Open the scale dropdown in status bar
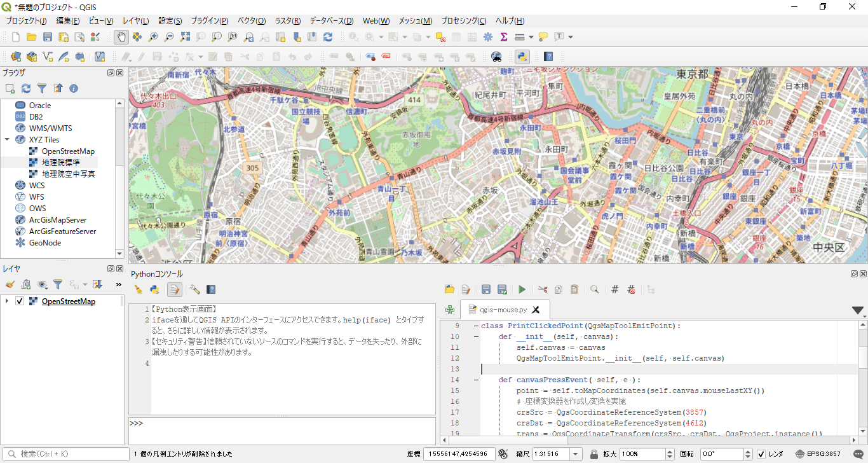868x463 pixels. coord(576,454)
